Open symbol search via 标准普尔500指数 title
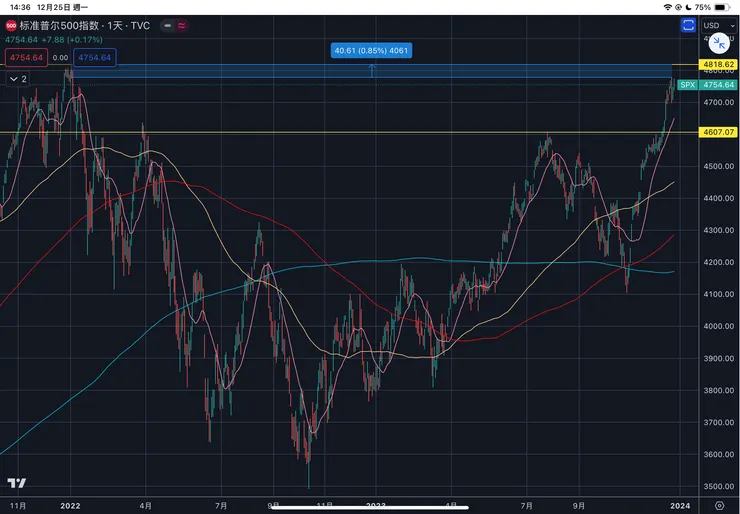The width and height of the screenshot is (740, 514). (x=59, y=25)
